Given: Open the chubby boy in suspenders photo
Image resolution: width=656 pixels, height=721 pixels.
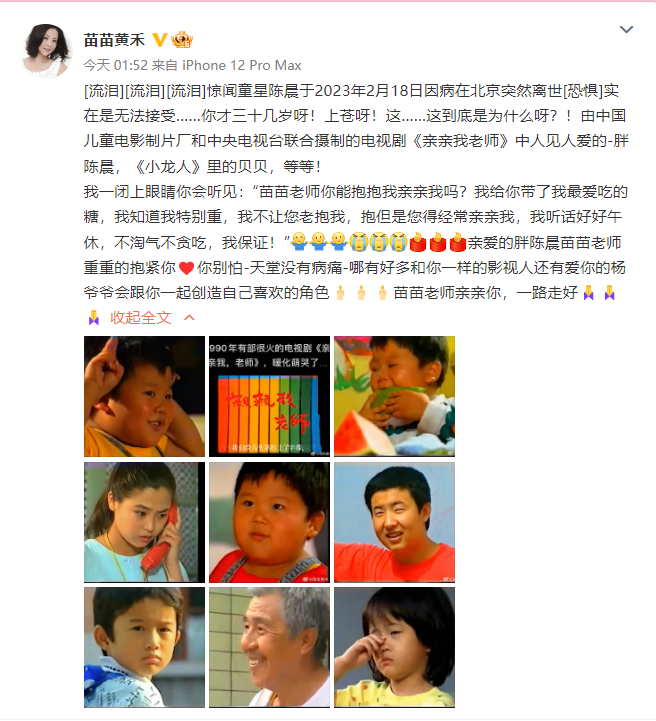Looking at the screenshot, I should coord(269,522).
